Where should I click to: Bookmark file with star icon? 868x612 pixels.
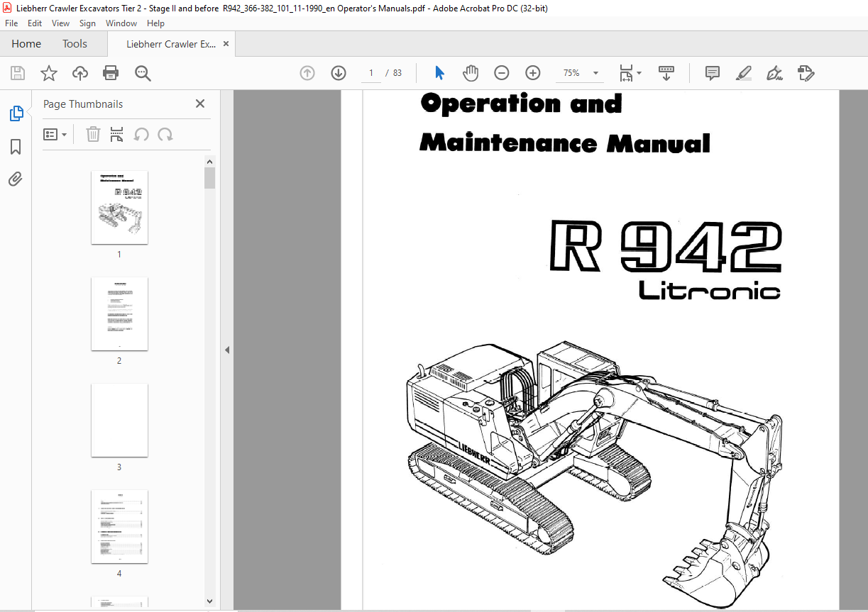[x=48, y=73]
